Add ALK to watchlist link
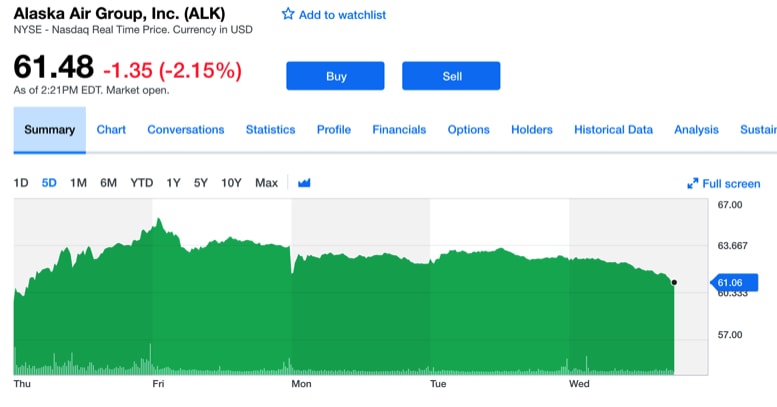This screenshot has width=777, height=407. click(342, 15)
